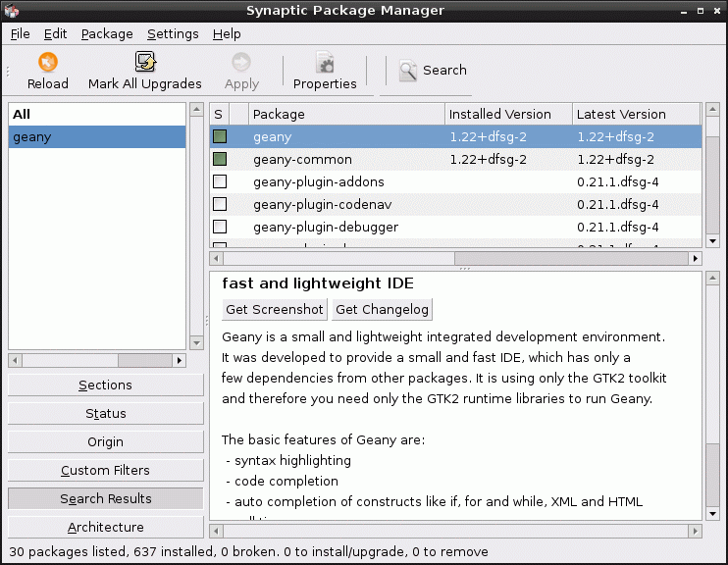
Task: Click the description pane's scroll-down arrow
Action: (712, 513)
